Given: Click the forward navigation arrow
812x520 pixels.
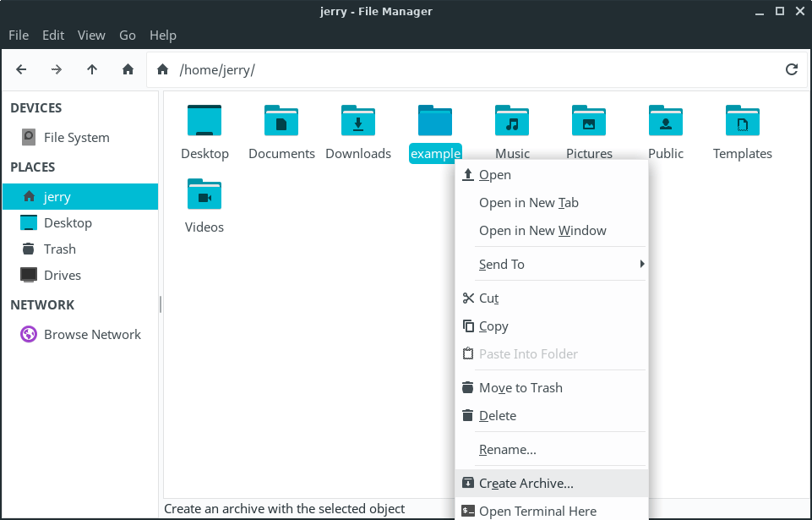Looking at the screenshot, I should click(57, 69).
